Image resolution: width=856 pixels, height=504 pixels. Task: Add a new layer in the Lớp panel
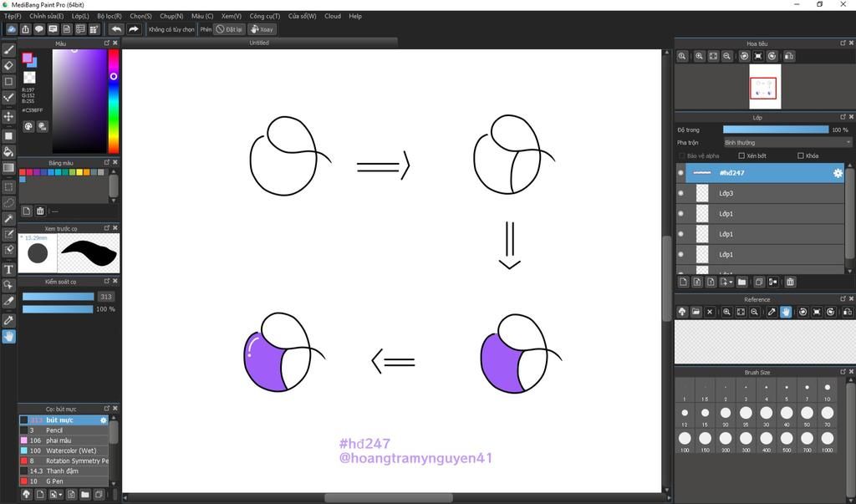click(x=683, y=283)
